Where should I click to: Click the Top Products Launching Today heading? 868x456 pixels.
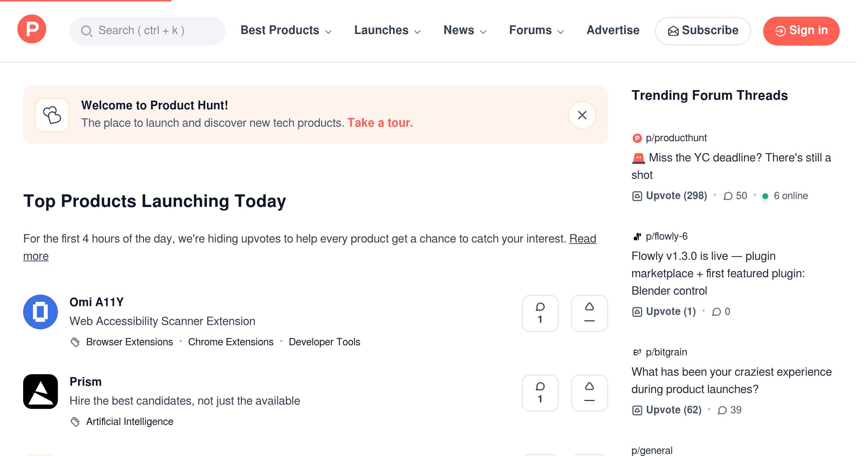(154, 201)
